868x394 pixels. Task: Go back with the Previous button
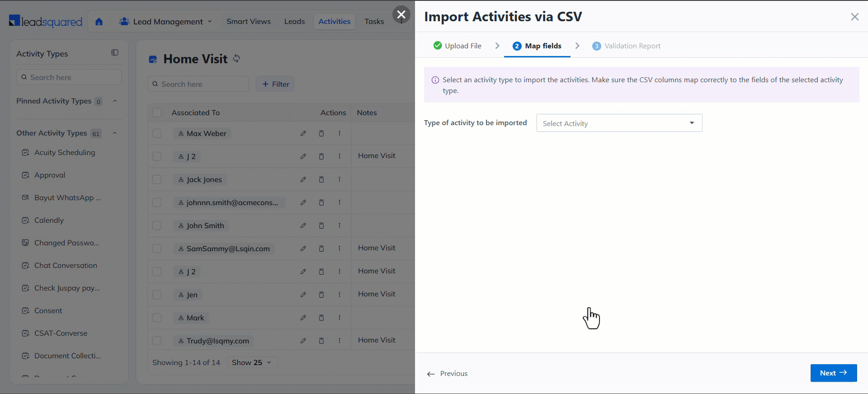(447, 373)
